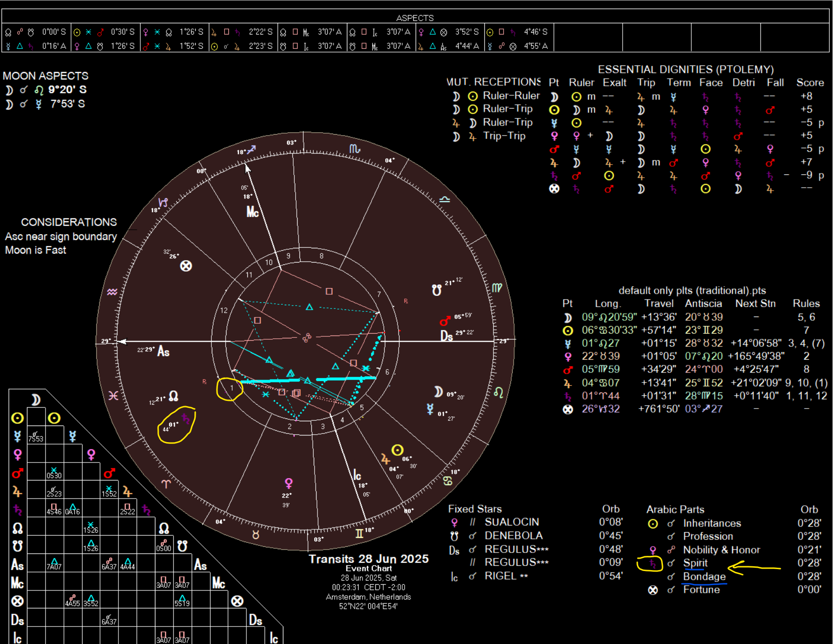Screen dimensions: 833x644
Task: Click the As ascendant label in the wheel
Action: (163, 351)
